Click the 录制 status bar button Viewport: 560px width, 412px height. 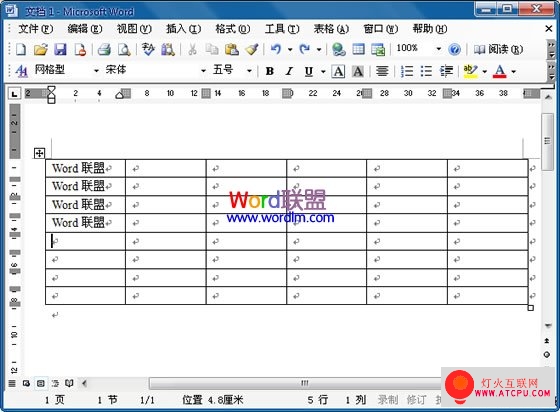pos(388,400)
